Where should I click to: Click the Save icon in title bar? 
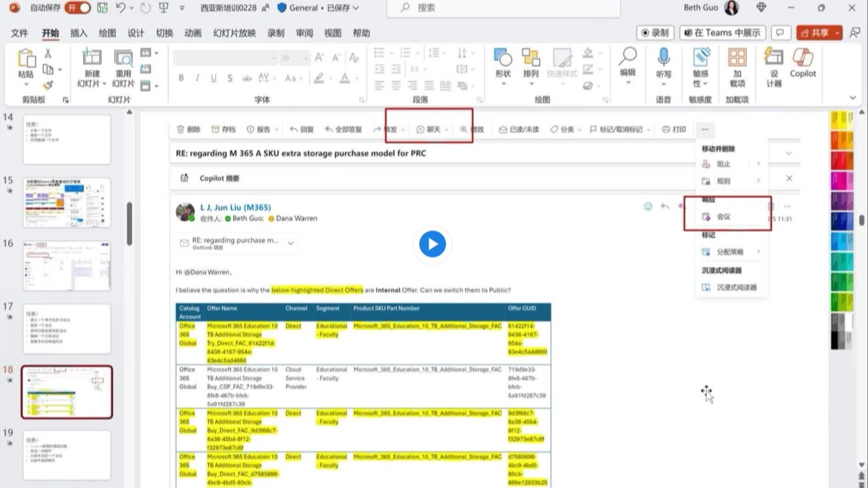pos(102,8)
